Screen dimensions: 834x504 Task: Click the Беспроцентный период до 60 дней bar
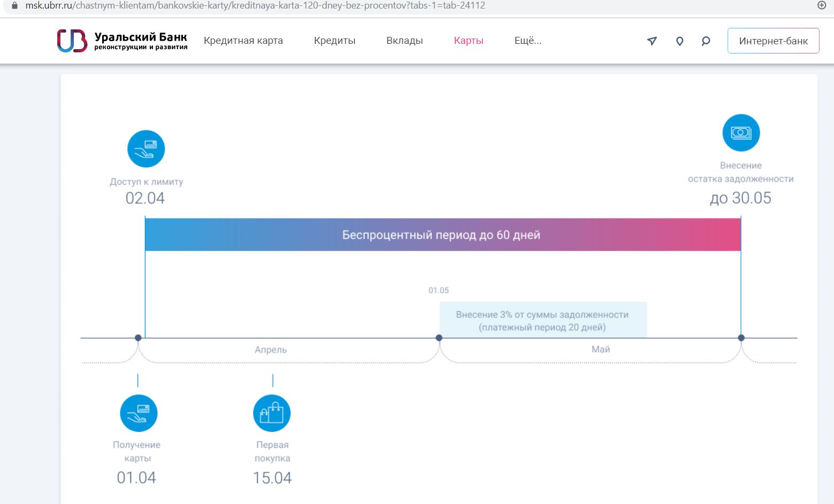click(x=443, y=235)
